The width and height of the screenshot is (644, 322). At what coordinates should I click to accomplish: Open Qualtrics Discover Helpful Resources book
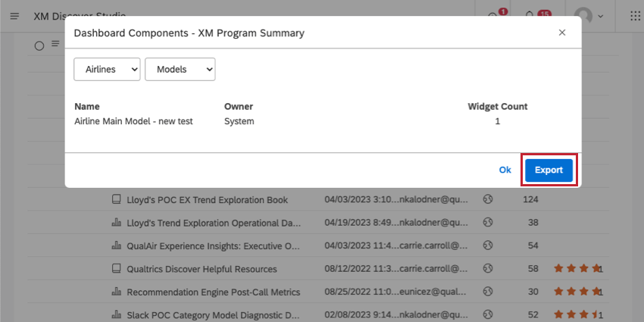tap(202, 269)
